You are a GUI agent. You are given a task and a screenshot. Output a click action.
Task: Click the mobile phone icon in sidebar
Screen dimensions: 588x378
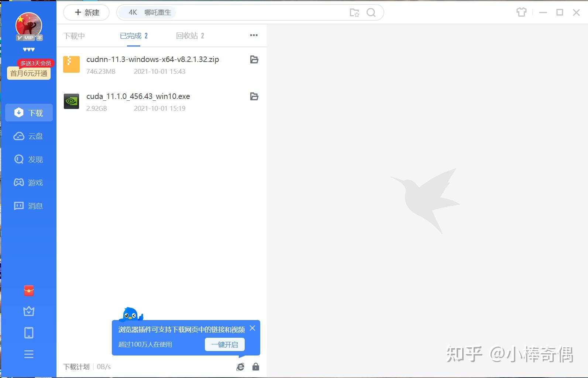coord(29,333)
